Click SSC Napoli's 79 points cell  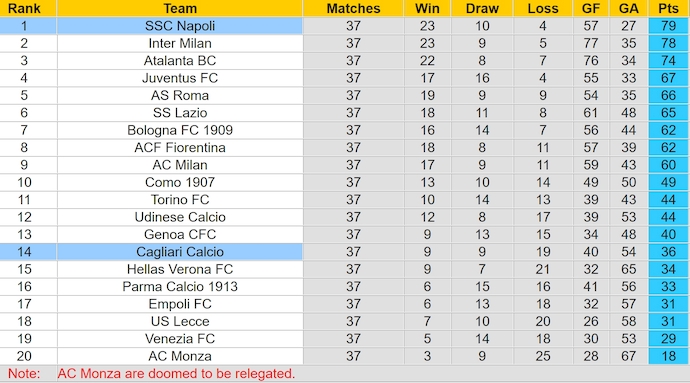pyautogui.click(x=668, y=26)
